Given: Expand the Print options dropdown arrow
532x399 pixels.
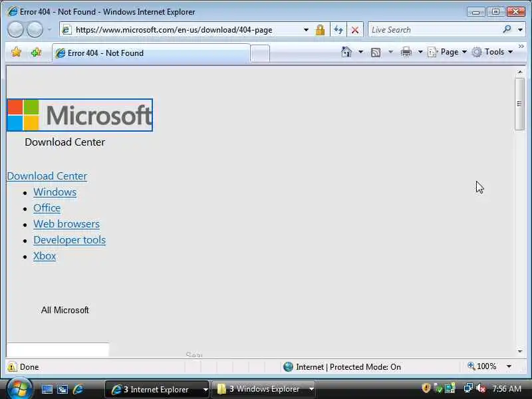Looking at the screenshot, I should pyautogui.click(x=420, y=52).
